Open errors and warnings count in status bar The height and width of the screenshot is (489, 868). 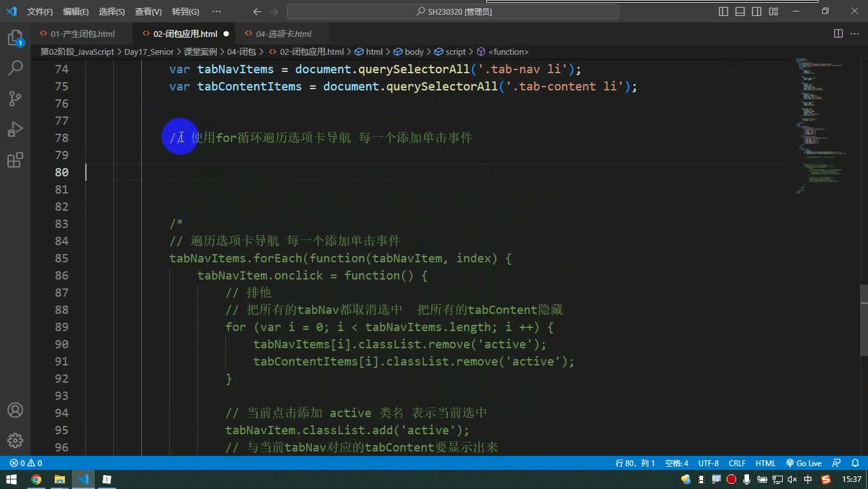pos(26,463)
